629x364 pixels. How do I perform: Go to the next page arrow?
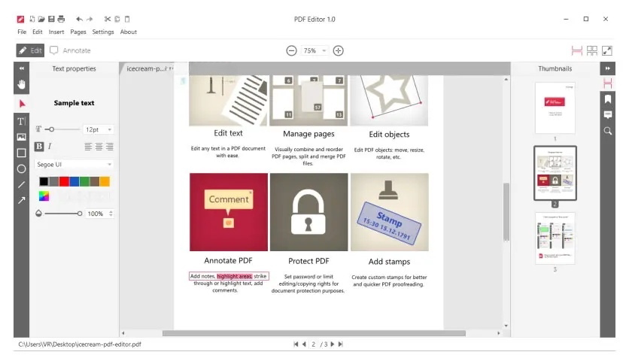click(x=332, y=344)
